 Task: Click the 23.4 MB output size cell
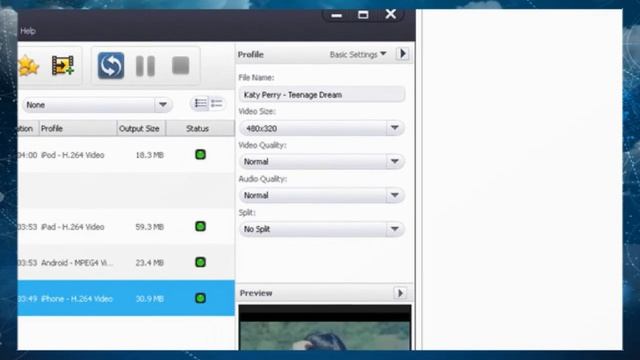coord(149,263)
